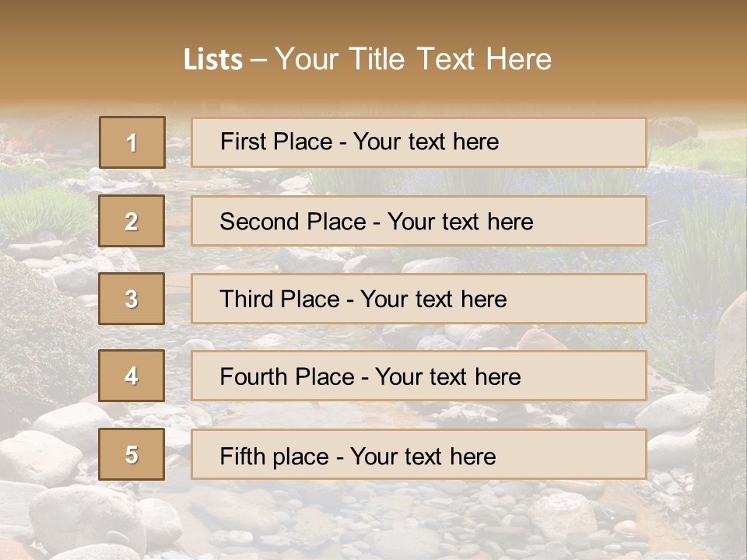Pick the number 4 square
Image resolution: width=747 pixels, height=560 pixels.
[132, 376]
